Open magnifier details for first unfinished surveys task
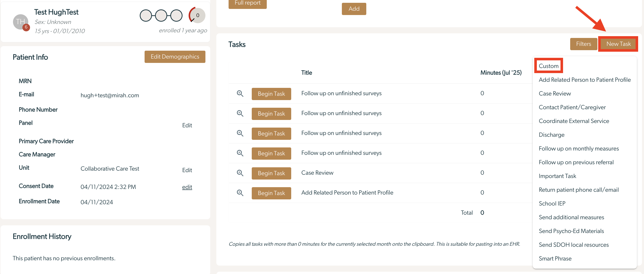This screenshot has height=274, width=644. pyautogui.click(x=240, y=93)
